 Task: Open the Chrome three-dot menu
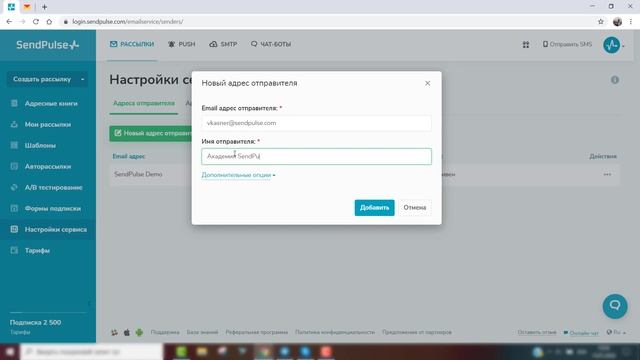tap(631, 22)
